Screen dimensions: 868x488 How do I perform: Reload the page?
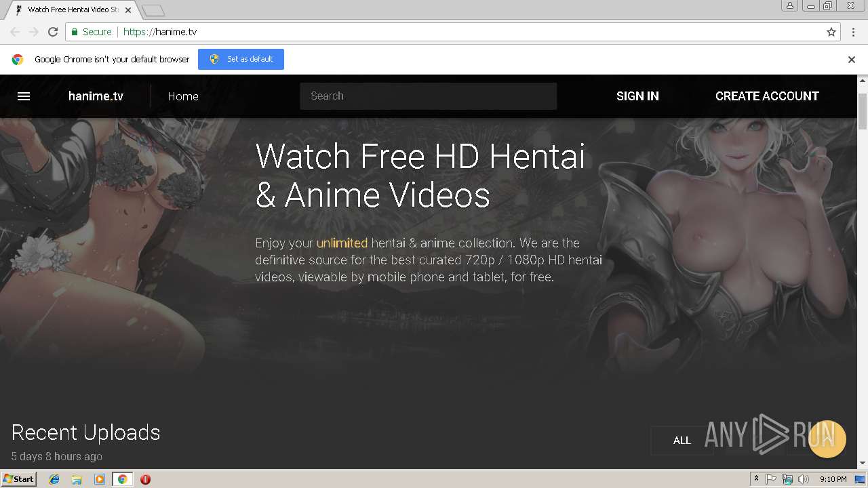[x=53, y=32]
